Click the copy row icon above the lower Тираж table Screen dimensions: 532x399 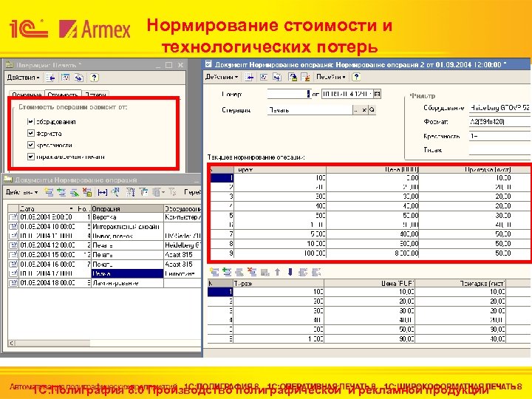pyautogui.click(x=227, y=272)
